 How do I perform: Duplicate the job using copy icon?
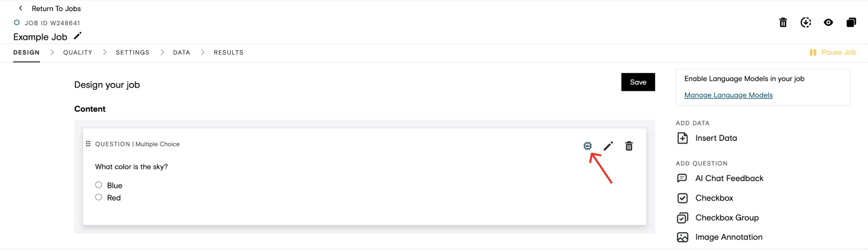851,22
